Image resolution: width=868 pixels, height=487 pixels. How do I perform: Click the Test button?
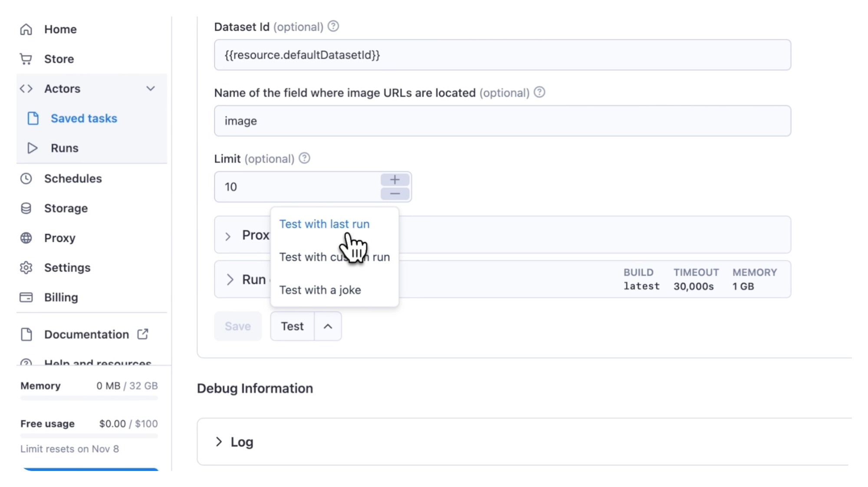point(292,326)
